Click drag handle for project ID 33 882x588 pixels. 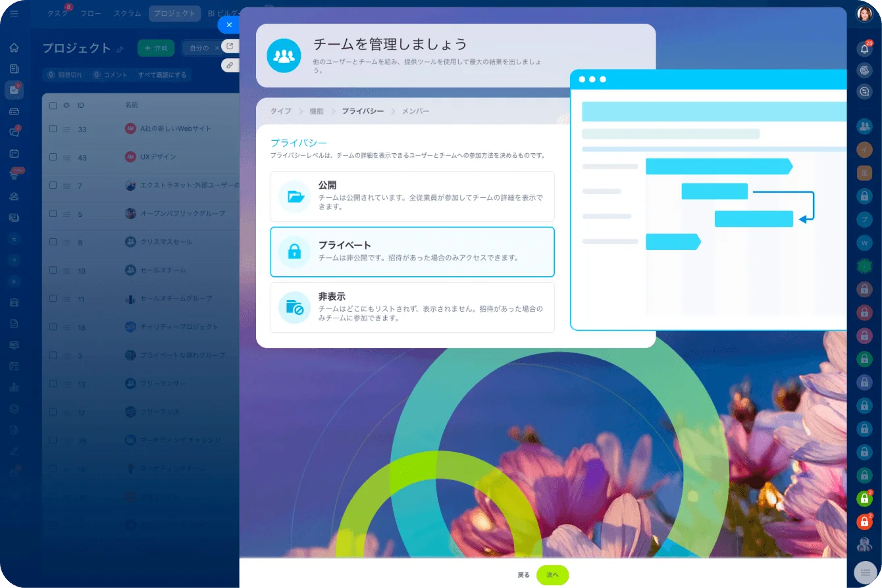(x=66, y=130)
